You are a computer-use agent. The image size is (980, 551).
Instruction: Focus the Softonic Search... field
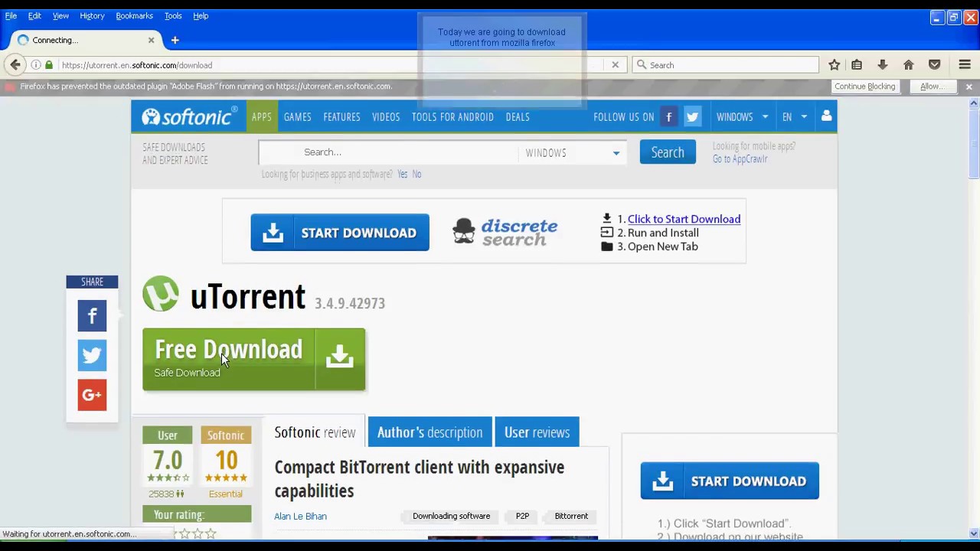pos(388,152)
